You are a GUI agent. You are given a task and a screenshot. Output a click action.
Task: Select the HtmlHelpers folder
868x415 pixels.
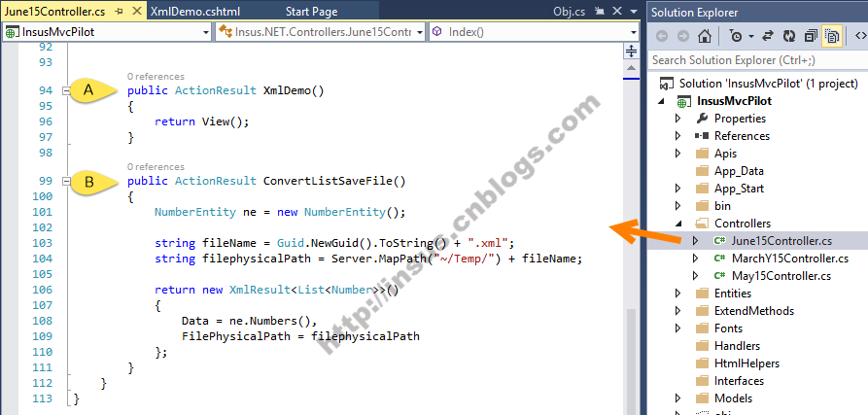(x=746, y=363)
